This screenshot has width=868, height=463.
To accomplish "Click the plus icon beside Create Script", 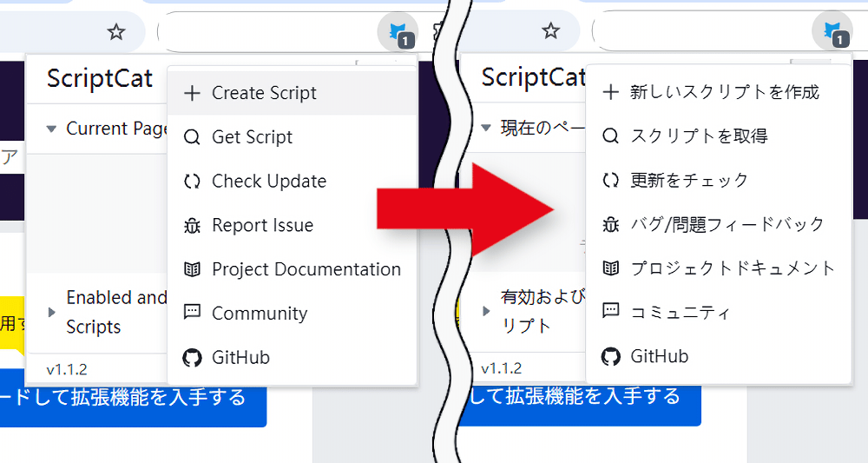I will [x=192, y=93].
